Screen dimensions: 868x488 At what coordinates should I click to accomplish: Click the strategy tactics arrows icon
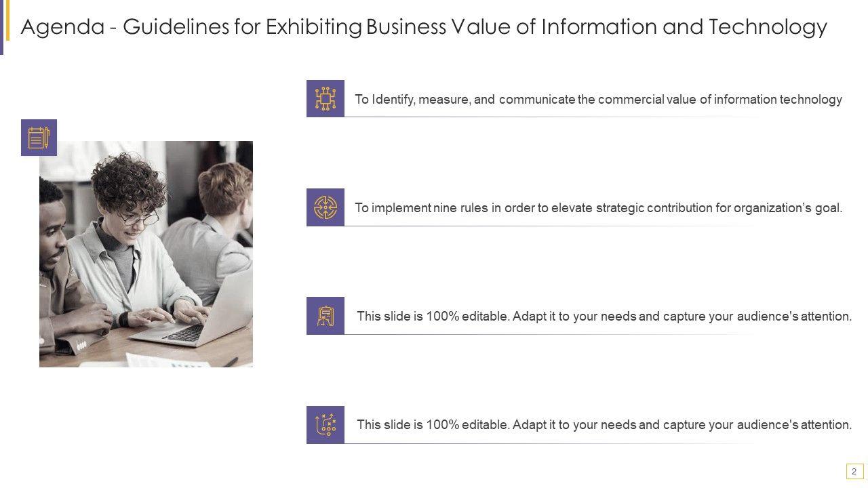tap(325, 425)
